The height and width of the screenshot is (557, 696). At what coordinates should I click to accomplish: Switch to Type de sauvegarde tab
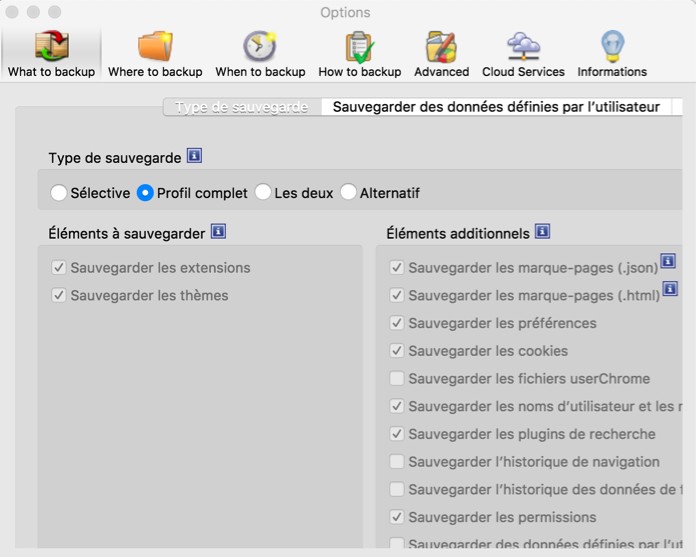pyautogui.click(x=242, y=107)
